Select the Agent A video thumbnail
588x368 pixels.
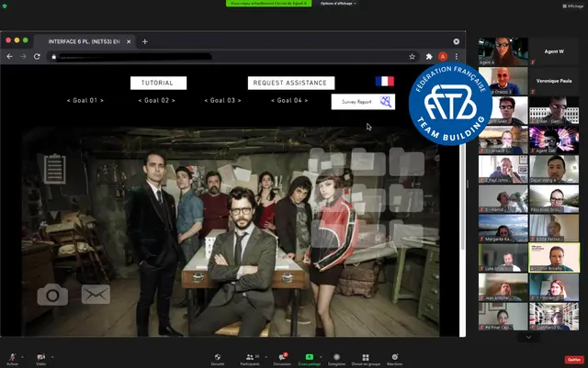[503, 51]
